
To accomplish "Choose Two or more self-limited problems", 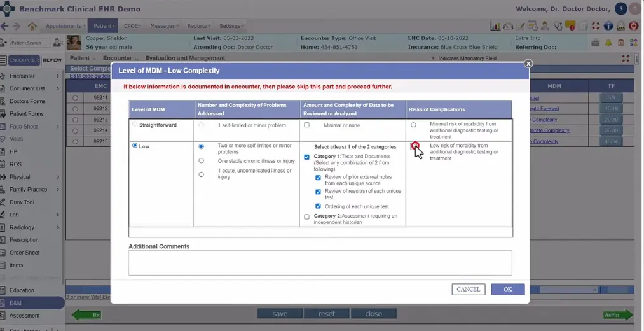I will tap(202, 146).
